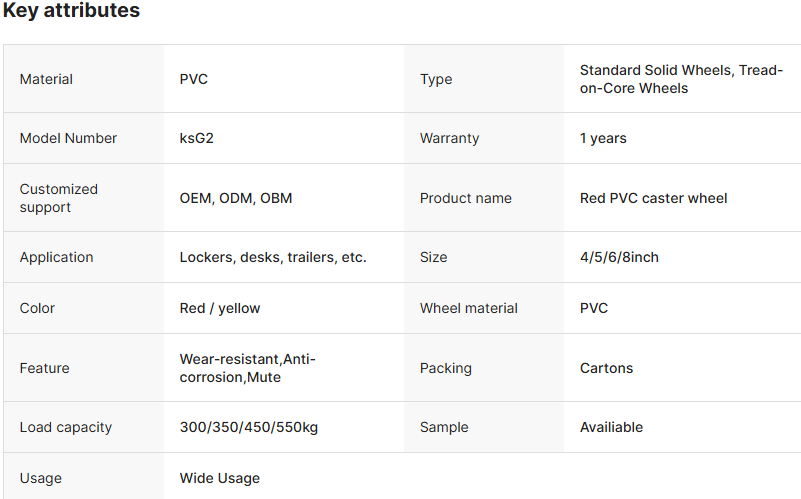Image resolution: width=801 pixels, height=499 pixels.
Task: Select the Wheel material label
Action: point(469,308)
